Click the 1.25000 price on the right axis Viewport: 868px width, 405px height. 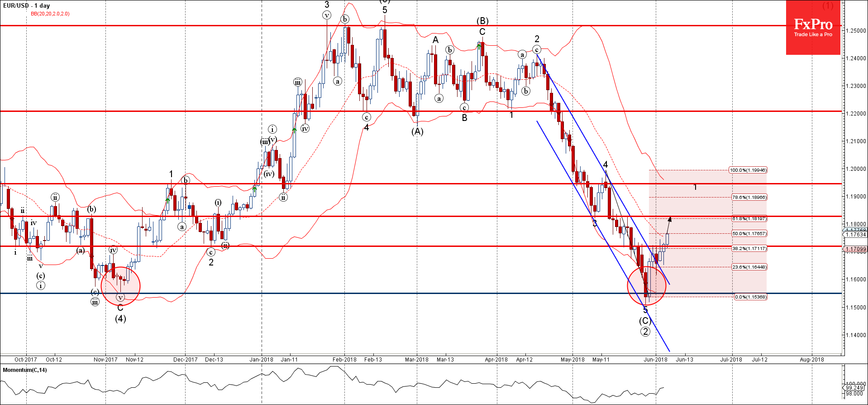coord(855,31)
